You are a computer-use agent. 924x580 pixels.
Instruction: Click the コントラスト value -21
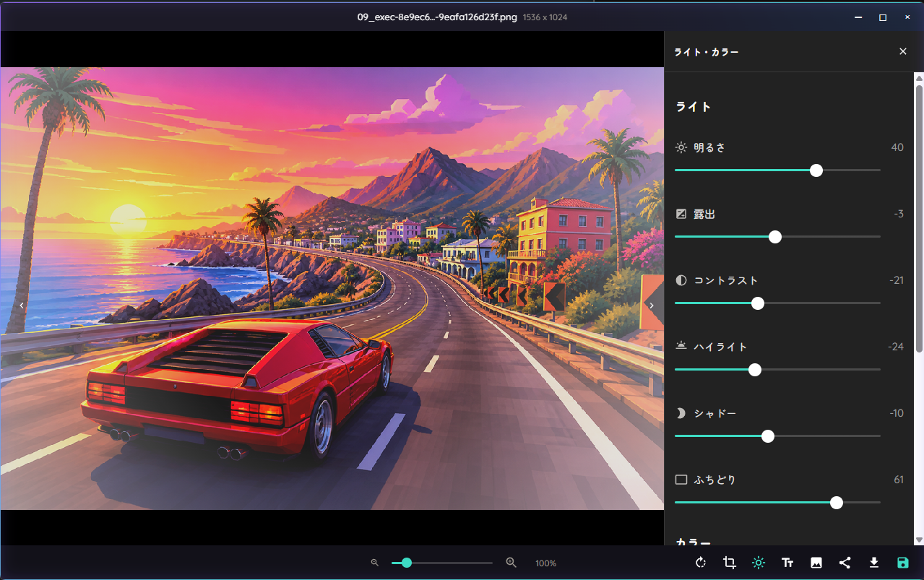(x=897, y=280)
